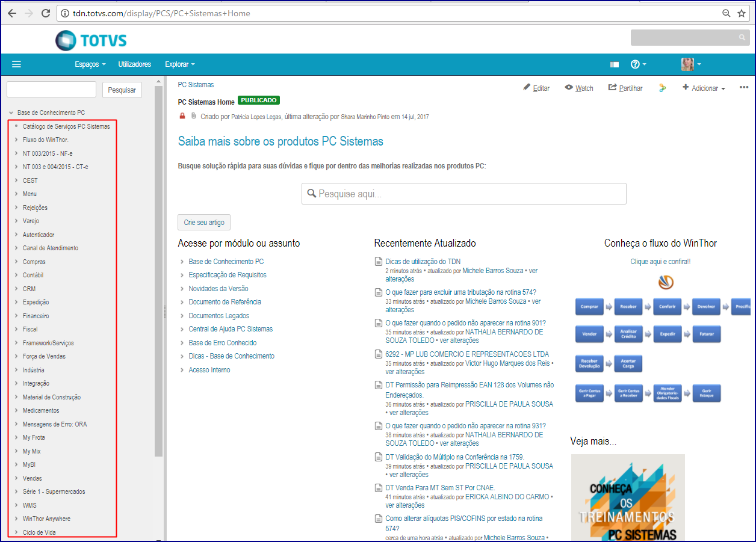Click the sidebar vertical scrollbar
Screen dimensions: 756x542
(x=159, y=271)
